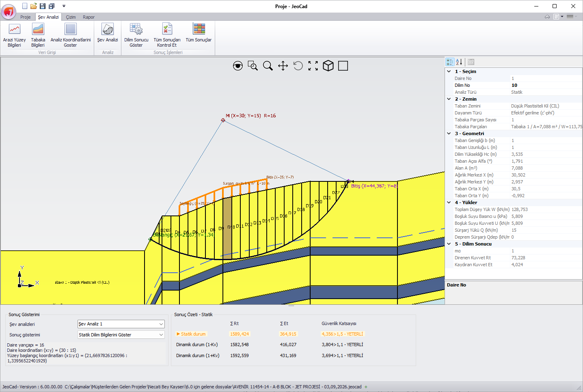Click the rotate reset view icon
583x392 pixels.
coord(298,66)
